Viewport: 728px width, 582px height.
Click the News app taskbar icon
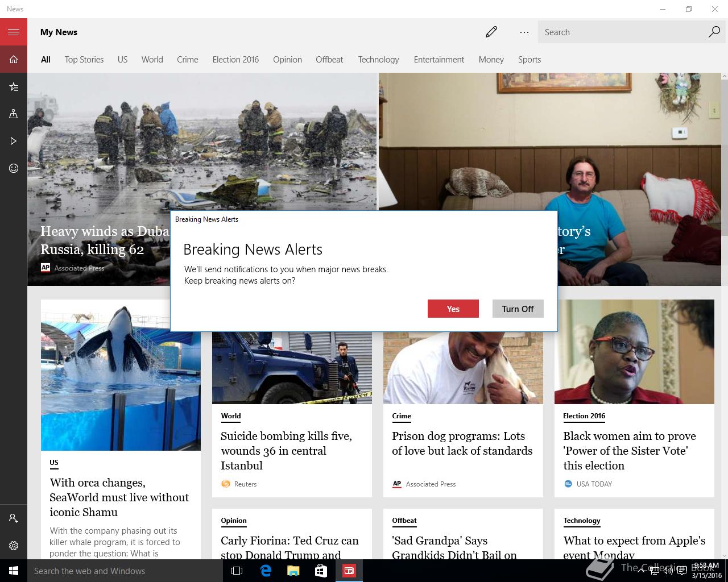(349, 571)
